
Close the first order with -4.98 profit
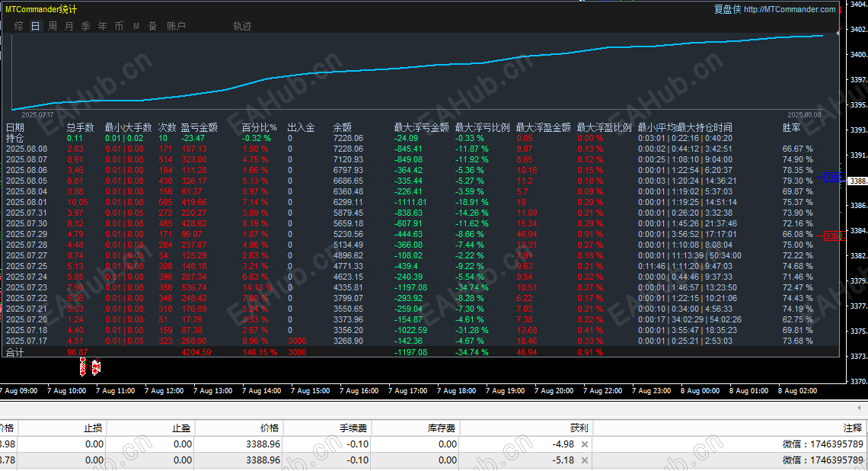(585, 444)
